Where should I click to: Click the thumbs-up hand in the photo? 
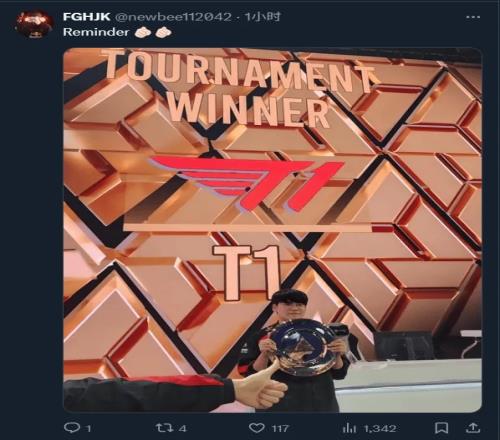click(x=260, y=387)
